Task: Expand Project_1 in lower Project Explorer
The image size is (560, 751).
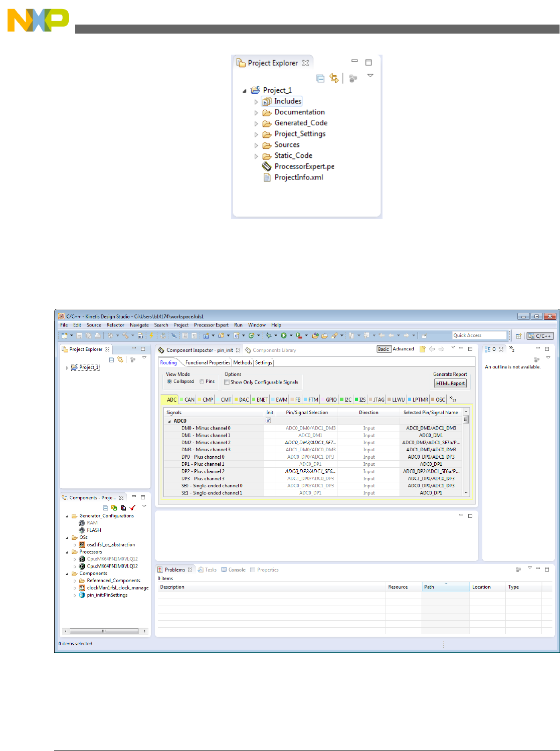Action: click(x=67, y=367)
